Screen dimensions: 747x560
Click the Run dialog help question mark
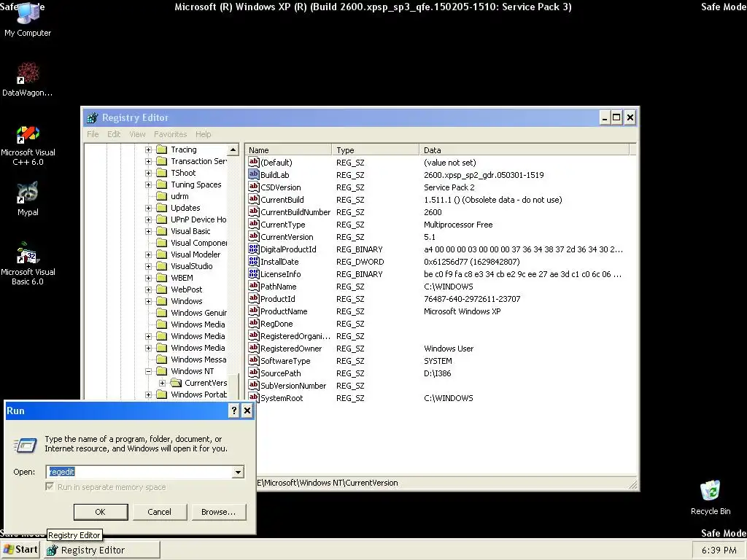point(233,411)
